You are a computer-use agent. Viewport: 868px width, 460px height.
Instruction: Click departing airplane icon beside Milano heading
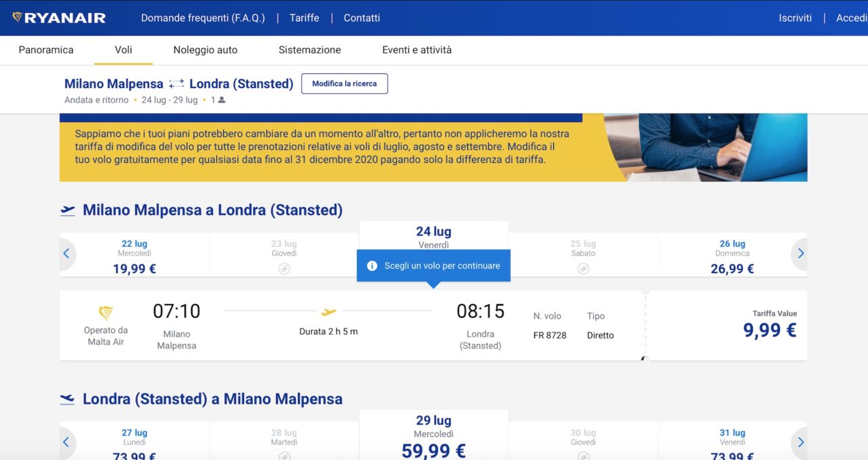coord(67,210)
